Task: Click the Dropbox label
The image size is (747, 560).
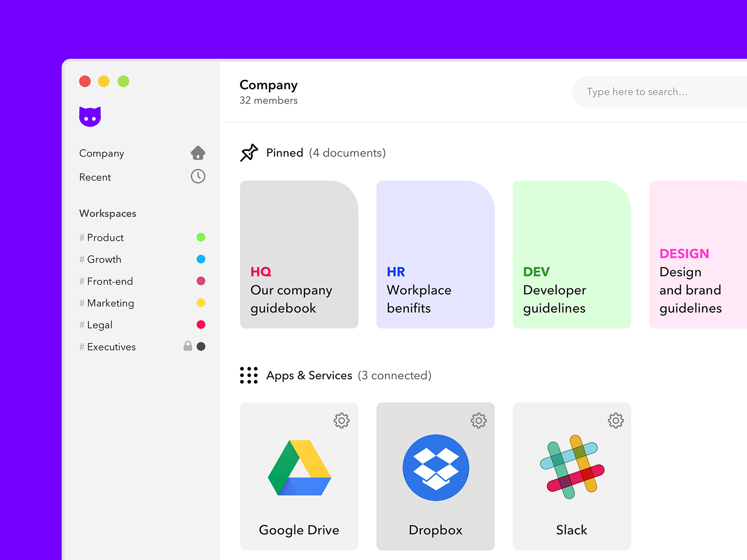Action: (436, 530)
